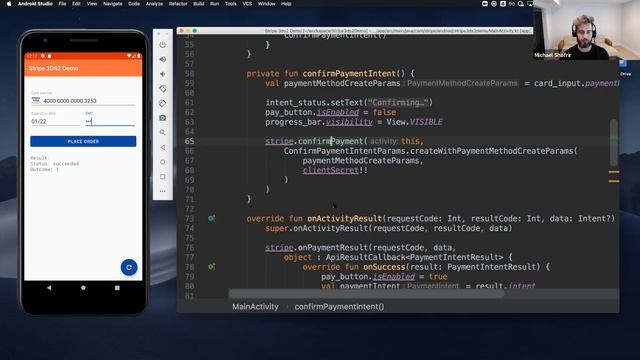
Task: Tap the phone's on-screen Back navigation button
Action: (x=49, y=288)
